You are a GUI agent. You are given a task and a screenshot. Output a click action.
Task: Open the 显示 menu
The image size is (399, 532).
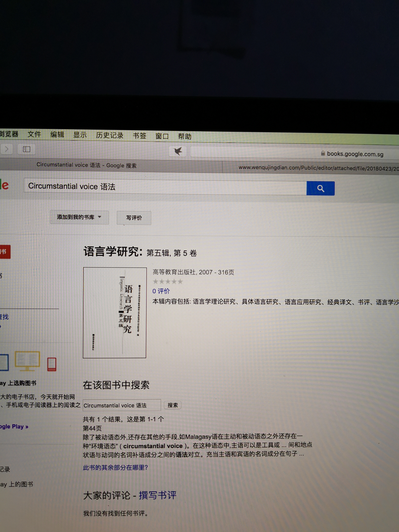point(80,135)
